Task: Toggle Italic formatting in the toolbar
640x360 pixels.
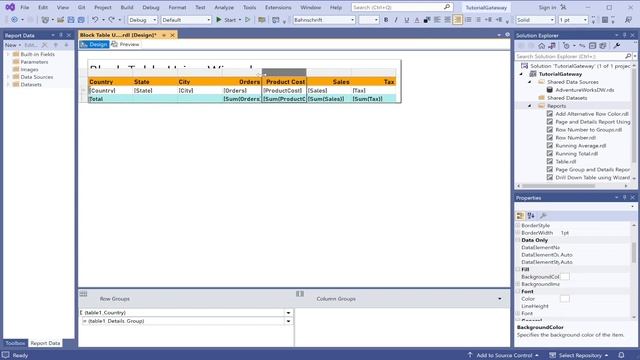Action: pyautogui.click(x=396, y=20)
